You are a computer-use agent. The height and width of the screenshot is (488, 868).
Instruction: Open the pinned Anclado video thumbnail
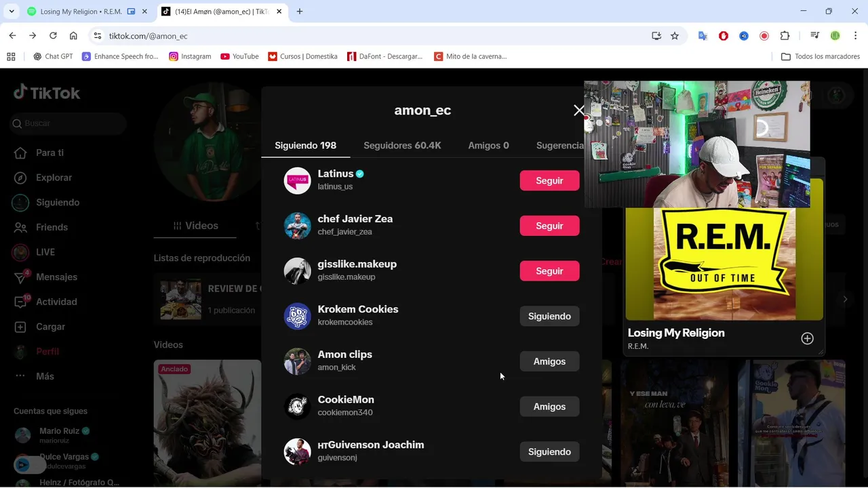pos(208,423)
